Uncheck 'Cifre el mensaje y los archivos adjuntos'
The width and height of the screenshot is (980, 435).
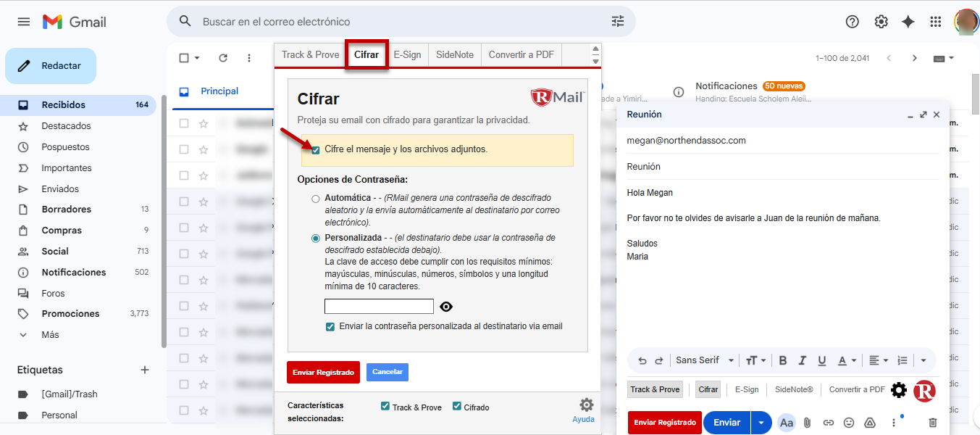coord(315,149)
